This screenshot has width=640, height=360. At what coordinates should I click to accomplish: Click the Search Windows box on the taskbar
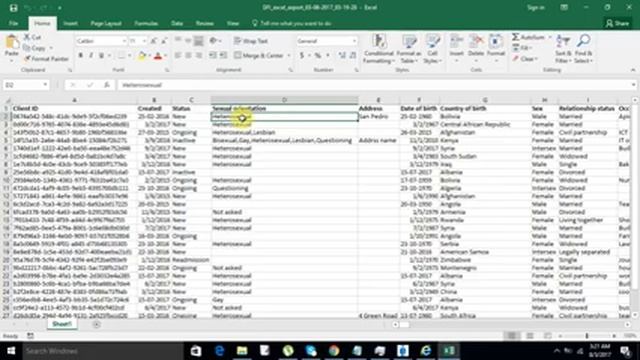[x=102, y=351]
